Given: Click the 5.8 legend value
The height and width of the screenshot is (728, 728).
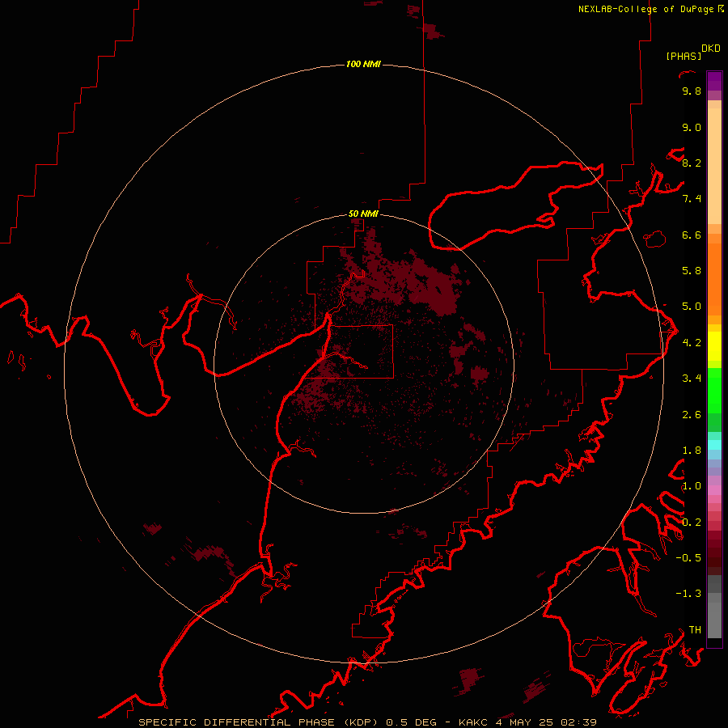Looking at the screenshot, I should click(x=692, y=271).
